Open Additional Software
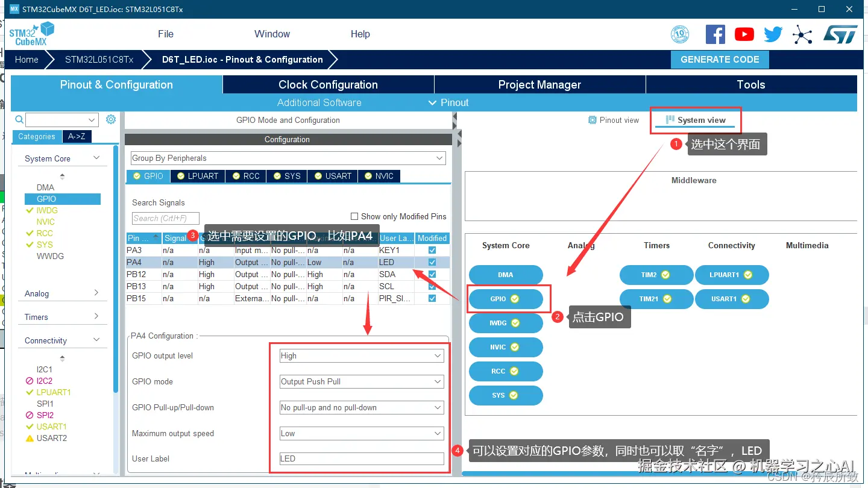This screenshot has width=868, height=488. coord(319,102)
